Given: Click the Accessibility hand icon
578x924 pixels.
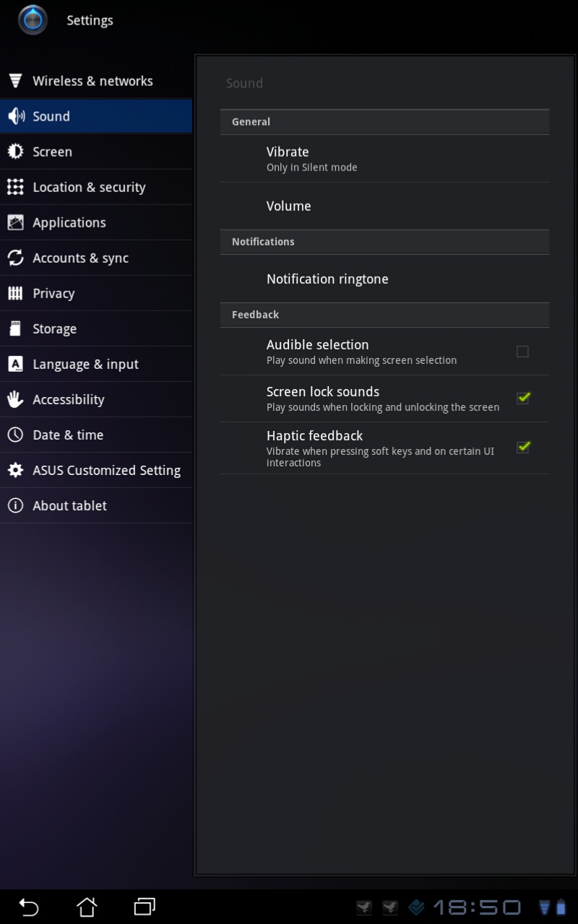Looking at the screenshot, I should [x=15, y=399].
